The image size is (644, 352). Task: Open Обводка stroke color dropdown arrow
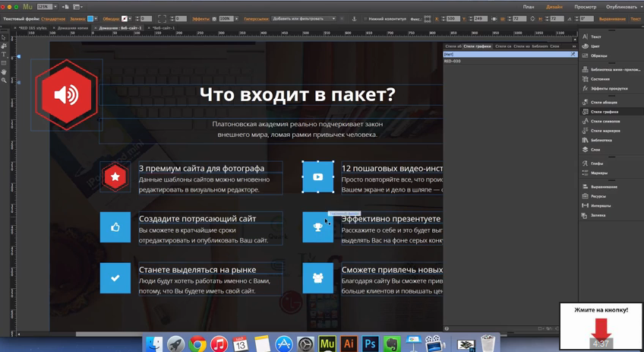pyautogui.click(x=130, y=19)
